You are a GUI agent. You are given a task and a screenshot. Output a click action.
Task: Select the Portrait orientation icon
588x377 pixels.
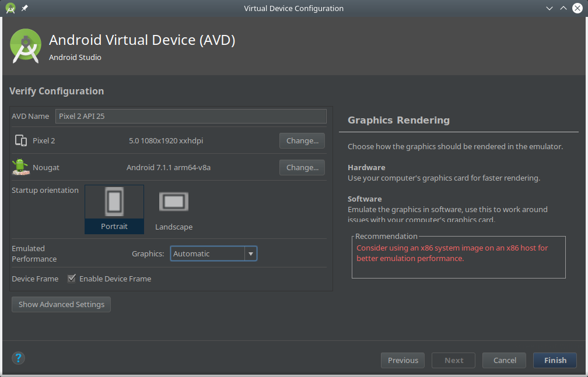(114, 202)
